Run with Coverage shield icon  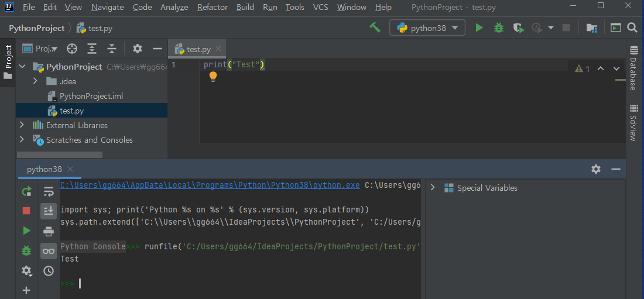(519, 28)
